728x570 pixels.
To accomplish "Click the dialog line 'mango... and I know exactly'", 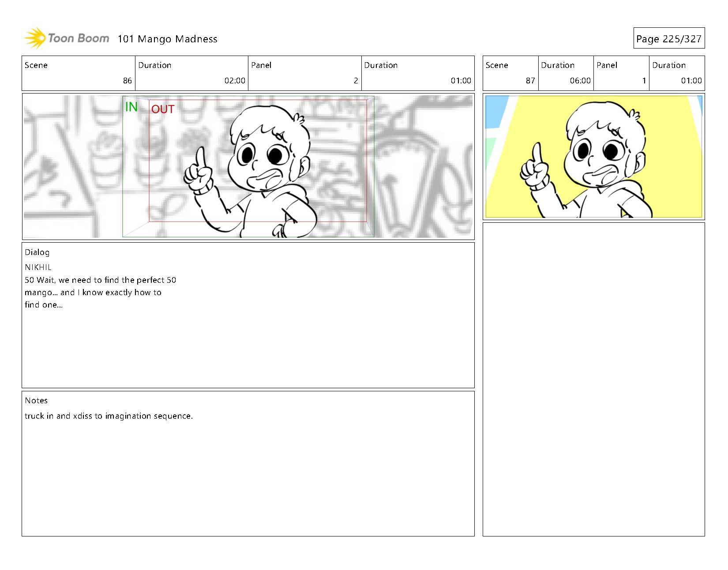I will tap(93, 292).
